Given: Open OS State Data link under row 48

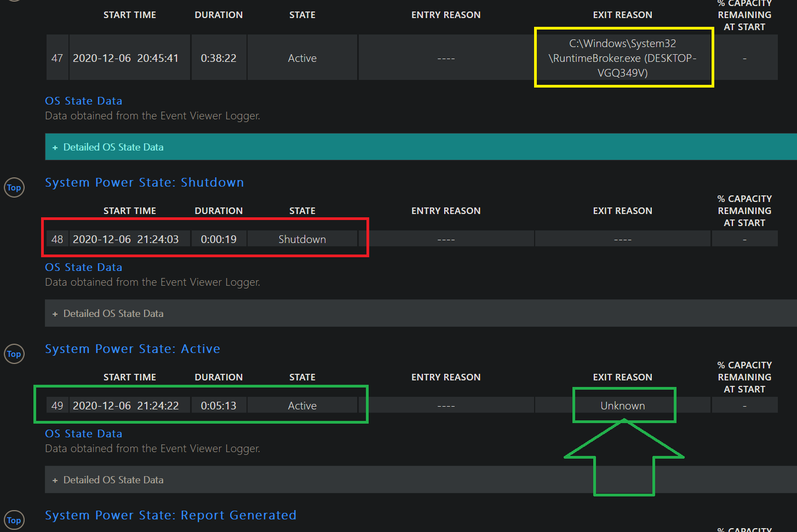Looking at the screenshot, I should pos(84,267).
